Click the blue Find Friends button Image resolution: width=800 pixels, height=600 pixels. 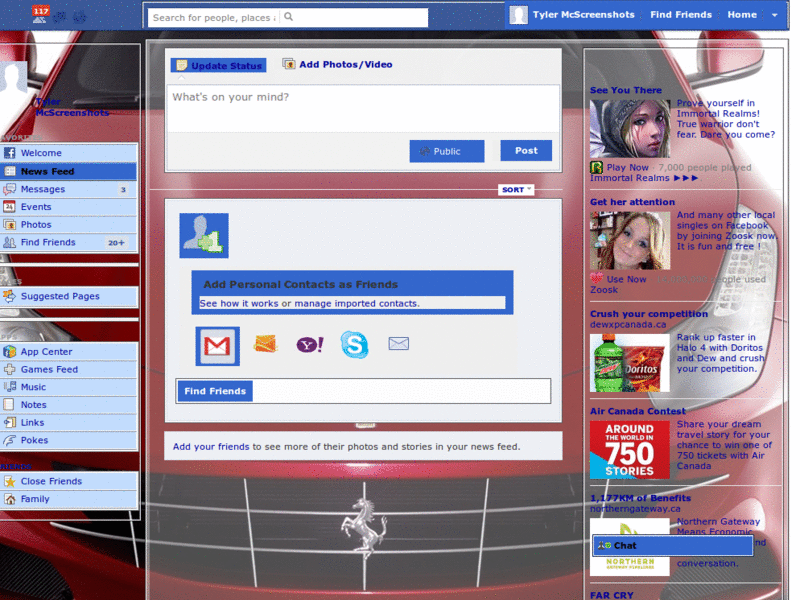click(x=215, y=391)
